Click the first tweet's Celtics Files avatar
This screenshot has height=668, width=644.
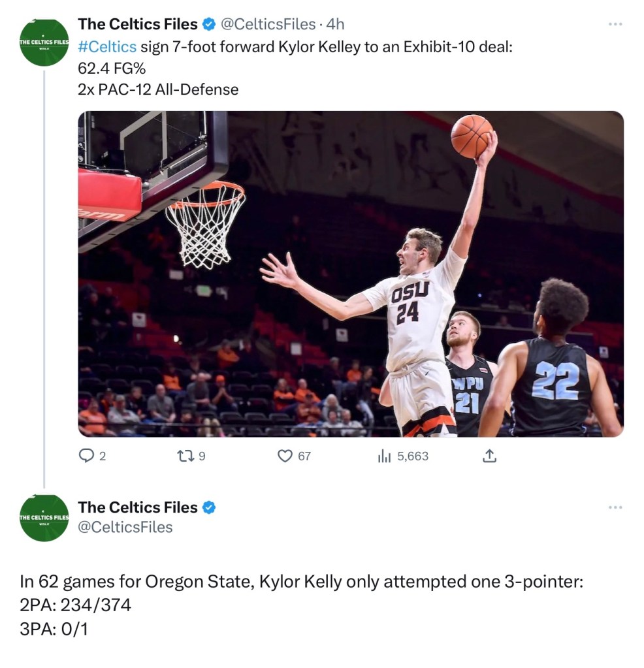click(x=44, y=42)
